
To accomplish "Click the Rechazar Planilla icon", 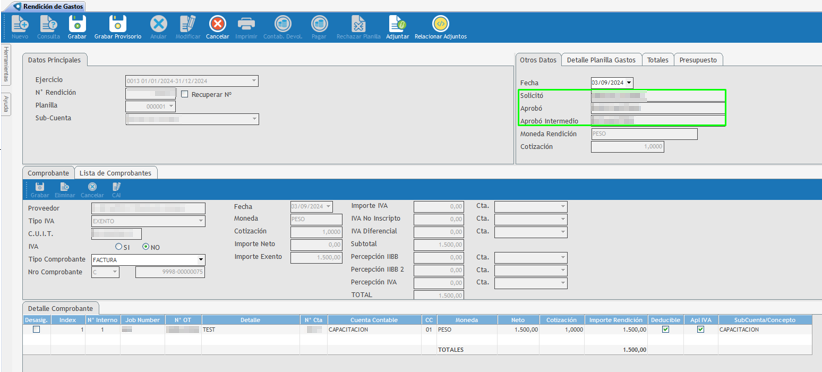I will coord(359,24).
